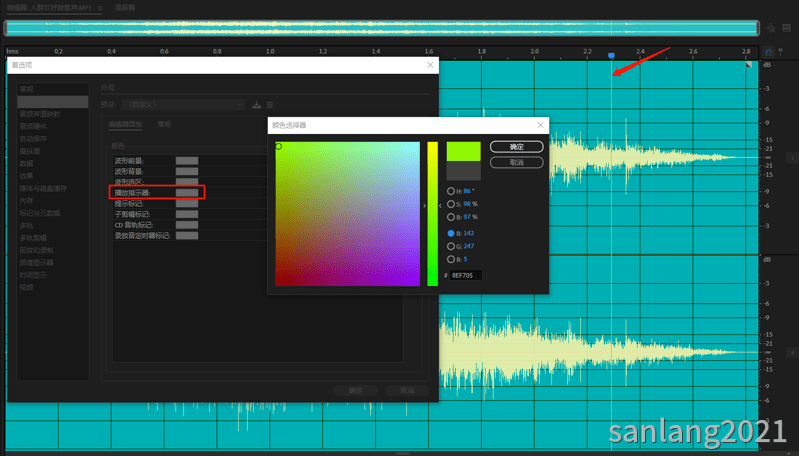Click 确定 button in preferences window
The image size is (799, 456).
pos(356,391)
